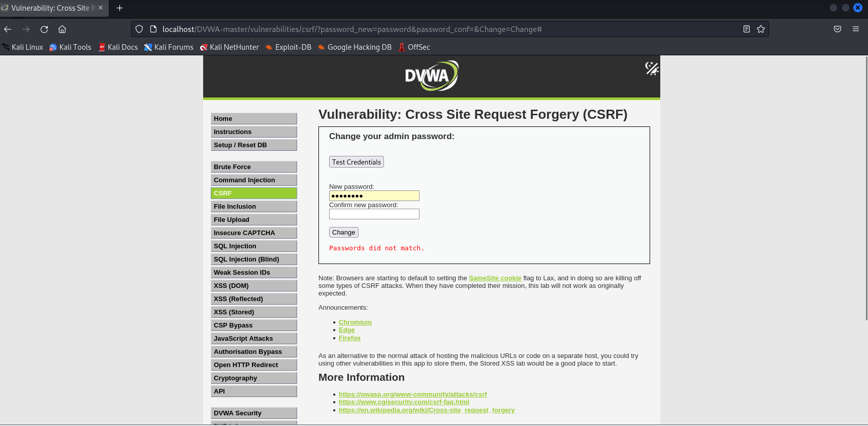Go to Home in DVWA menu

tap(254, 118)
